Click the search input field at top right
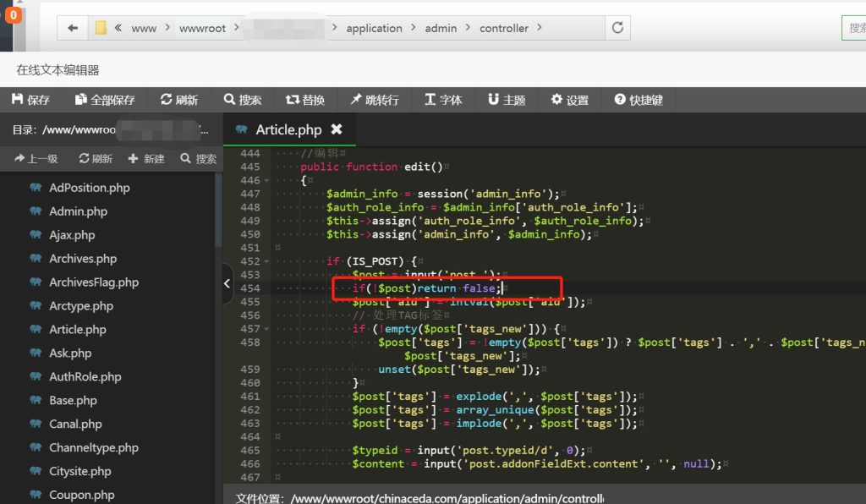This screenshot has height=504, width=866. click(x=854, y=28)
